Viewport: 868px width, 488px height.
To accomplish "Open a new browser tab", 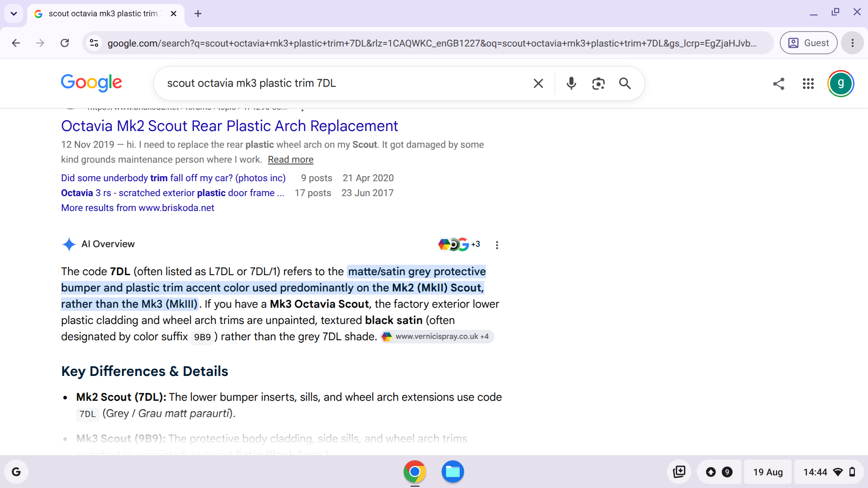I will tap(198, 14).
